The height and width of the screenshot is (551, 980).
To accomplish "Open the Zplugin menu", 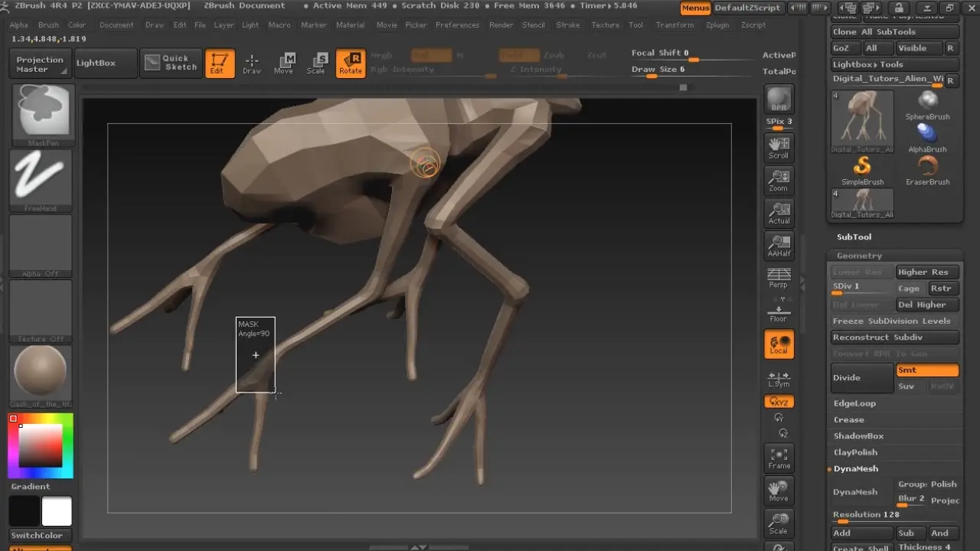I will 717,25.
